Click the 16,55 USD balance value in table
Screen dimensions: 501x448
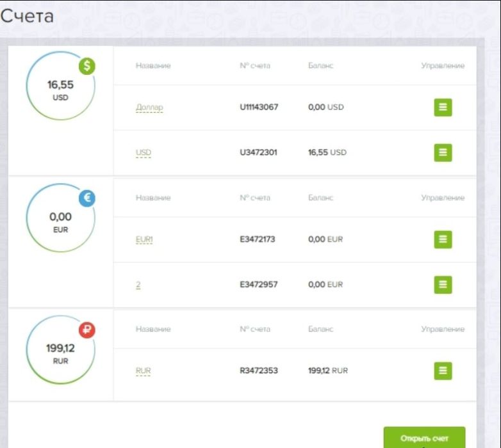[x=327, y=152]
